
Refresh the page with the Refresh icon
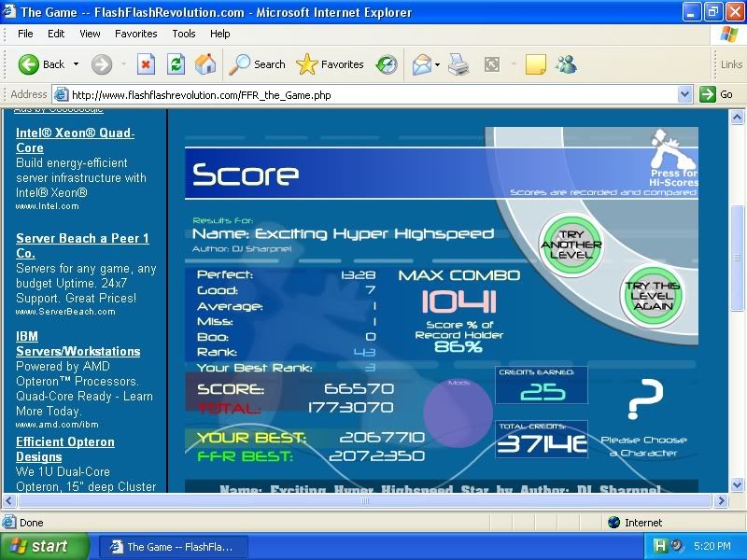tap(176, 64)
